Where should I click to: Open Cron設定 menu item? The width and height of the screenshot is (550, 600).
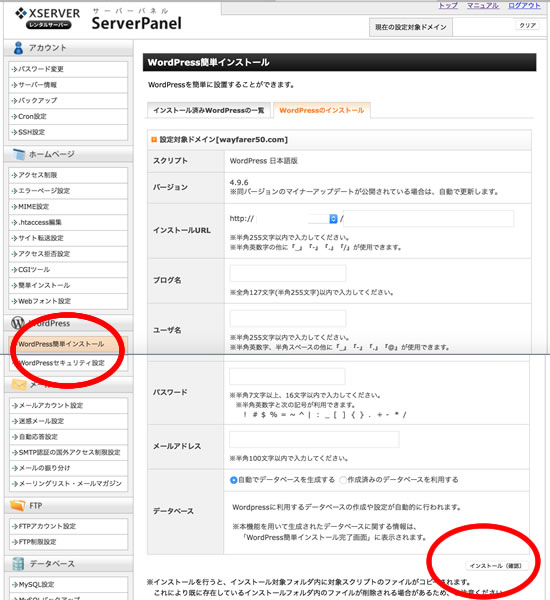[68, 116]
